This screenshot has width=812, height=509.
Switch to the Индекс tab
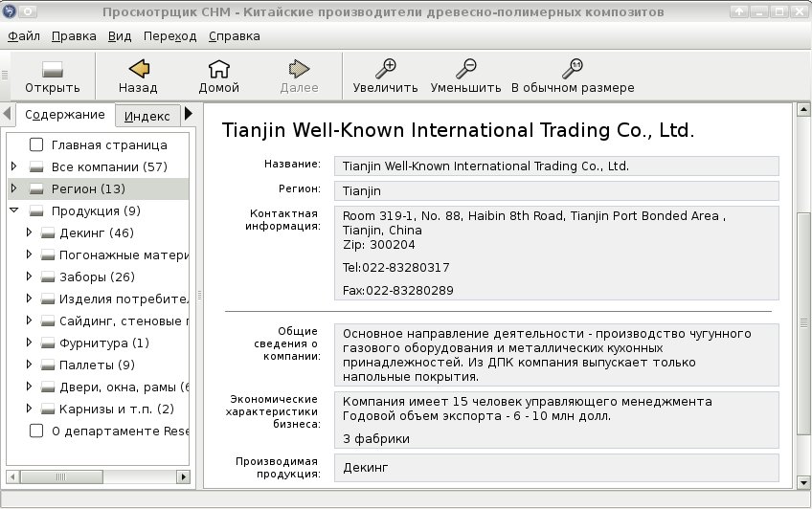[x=147, y=116]
